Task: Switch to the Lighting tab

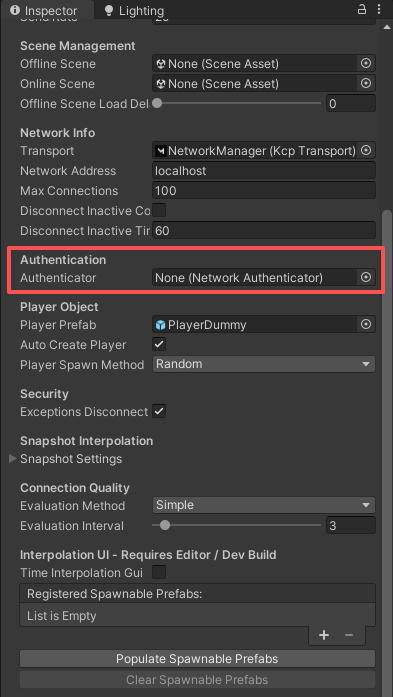Action: (134, 11)
